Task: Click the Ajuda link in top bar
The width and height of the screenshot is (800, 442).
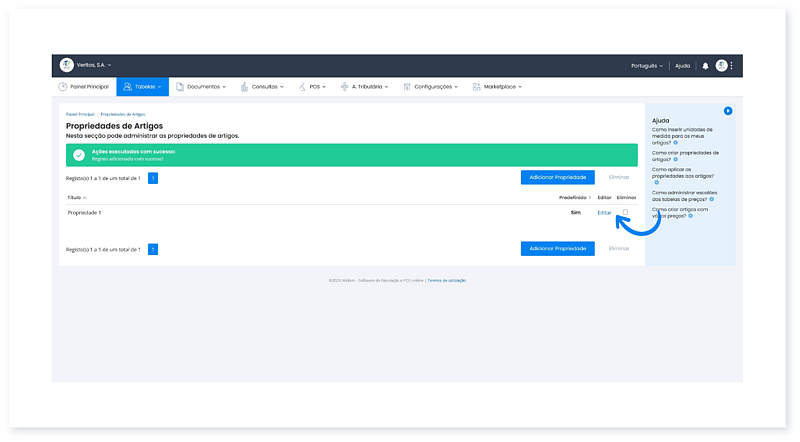Action: click(x=682, y=66)
